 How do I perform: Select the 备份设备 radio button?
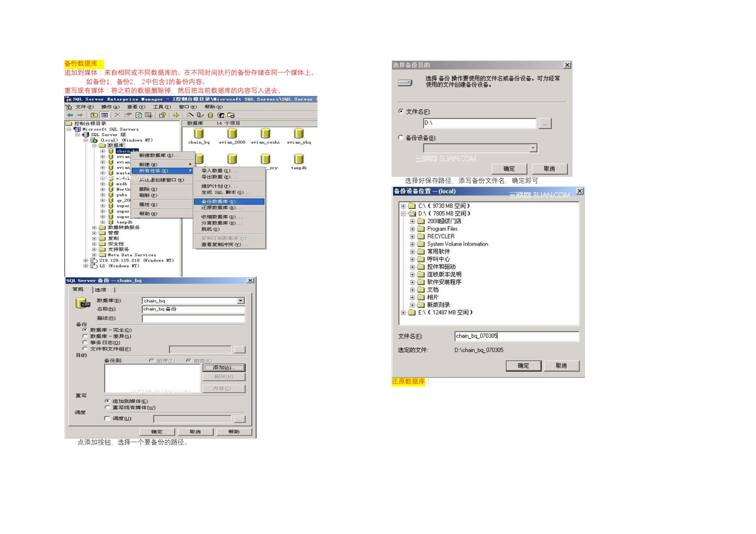click(x=401, y=138)
